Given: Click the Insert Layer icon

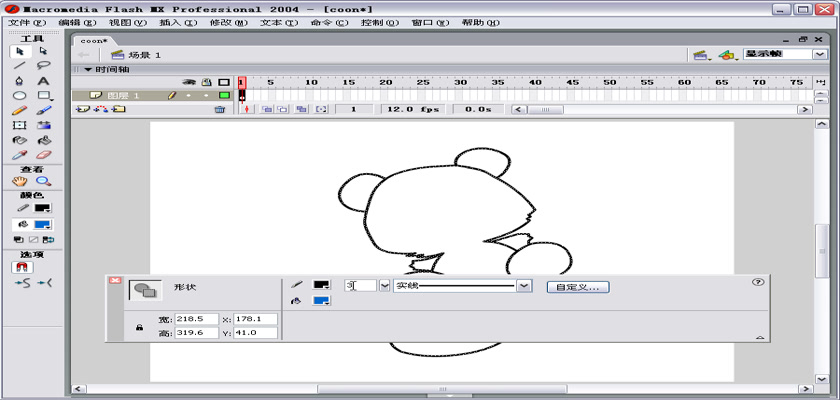Looking at the screenshot, I should point(82,109).
